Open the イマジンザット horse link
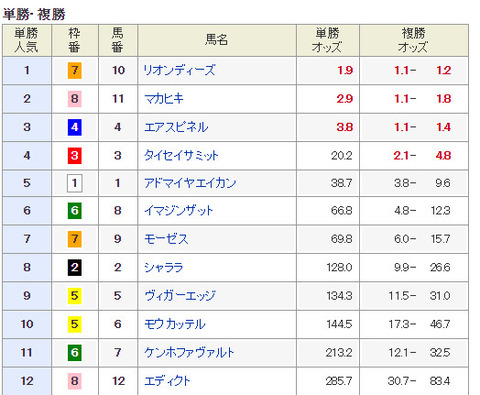The image size is (480, 395). [x=178, y=210]
